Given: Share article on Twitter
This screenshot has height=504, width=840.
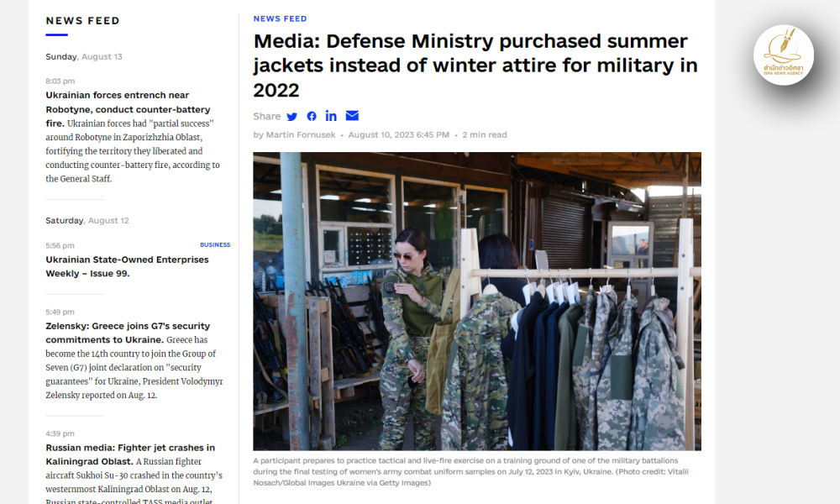Looking at the screenshot, I should click(x=292, y=116).
